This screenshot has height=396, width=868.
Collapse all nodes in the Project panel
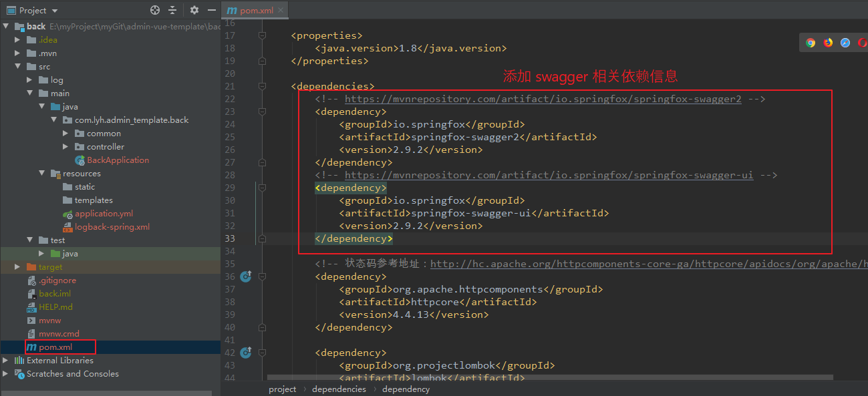pos(172,10)
